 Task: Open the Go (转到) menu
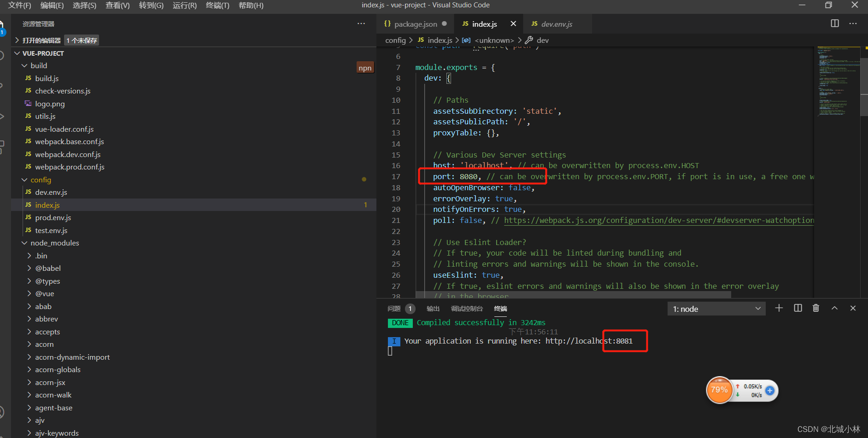[x=151, y=6]
